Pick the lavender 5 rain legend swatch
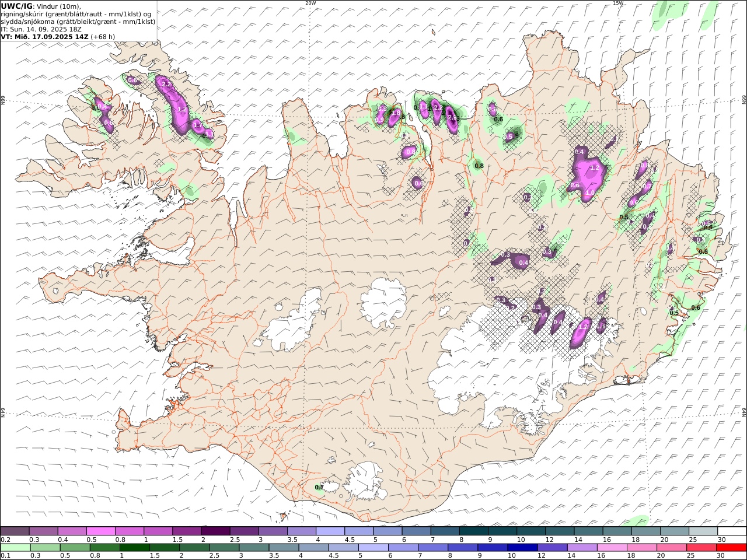This screenshot has height=560, width=747. pyautogui.click(x=373, y=548)
